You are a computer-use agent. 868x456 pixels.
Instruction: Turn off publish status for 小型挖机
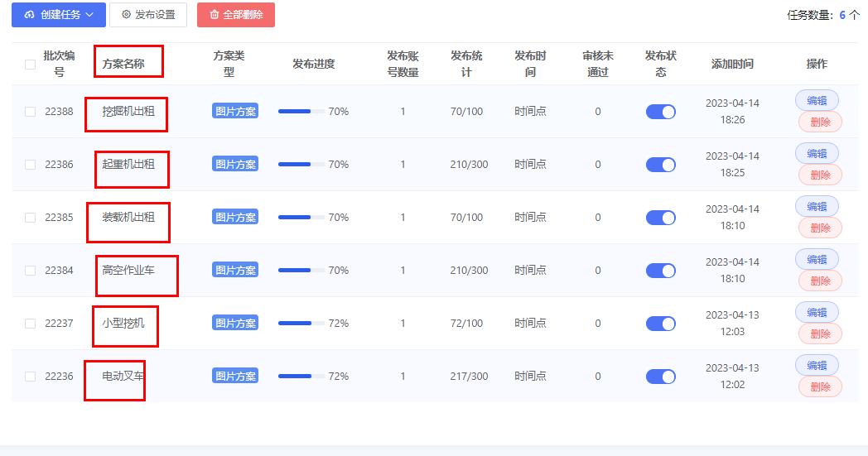[x=660, y=324]
